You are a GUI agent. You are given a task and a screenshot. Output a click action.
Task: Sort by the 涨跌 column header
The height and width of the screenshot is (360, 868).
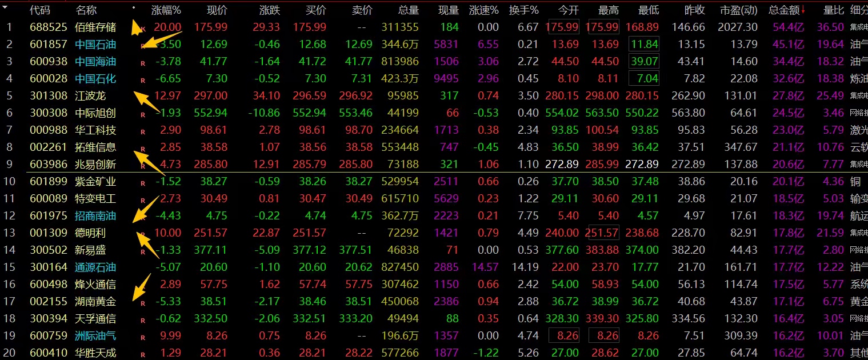[269, 10]
